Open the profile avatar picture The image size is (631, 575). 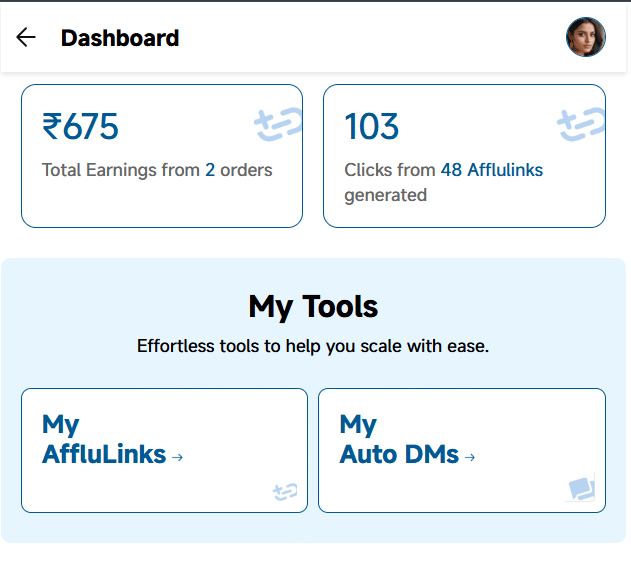click(585, 38)
